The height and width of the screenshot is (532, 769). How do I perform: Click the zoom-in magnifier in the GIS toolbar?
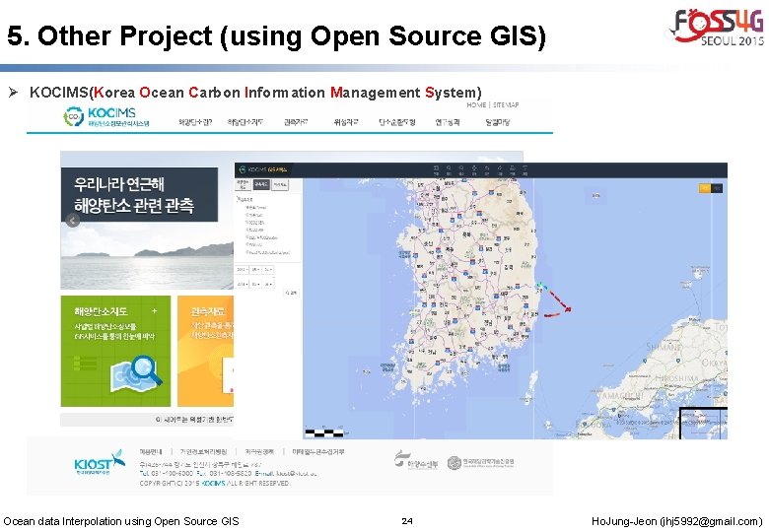(x=449, y=170)
